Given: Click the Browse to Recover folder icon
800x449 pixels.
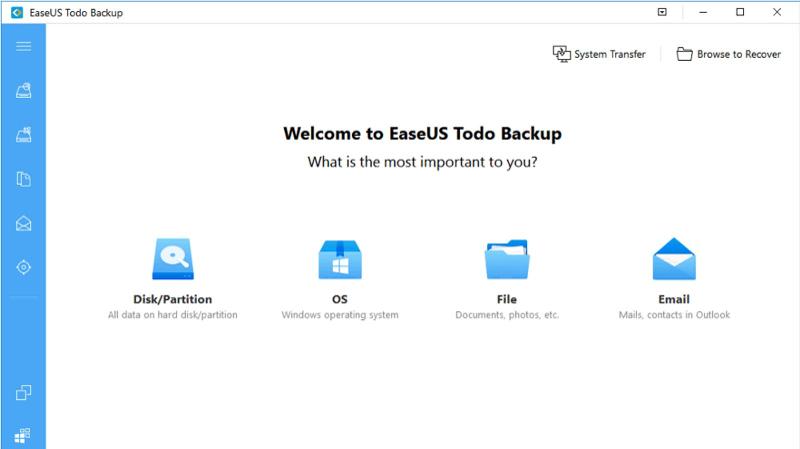Looking at the screenshot, I should (x=684, y=54).
